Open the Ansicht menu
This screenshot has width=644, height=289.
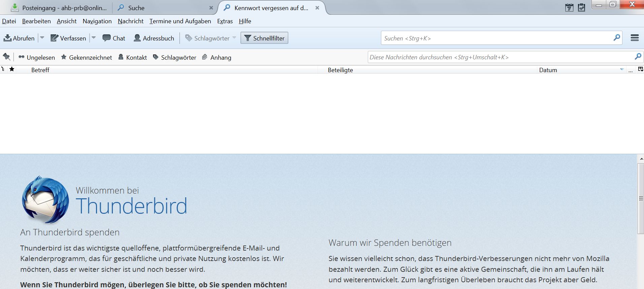point(67,21)
